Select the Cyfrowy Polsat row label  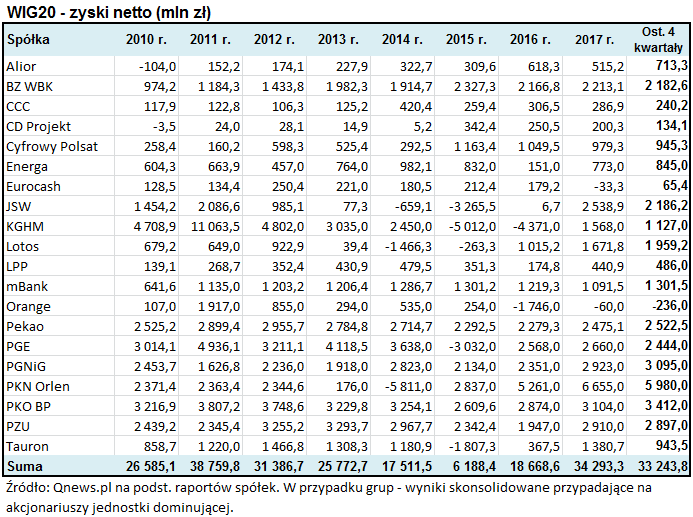tap(52, 146)
